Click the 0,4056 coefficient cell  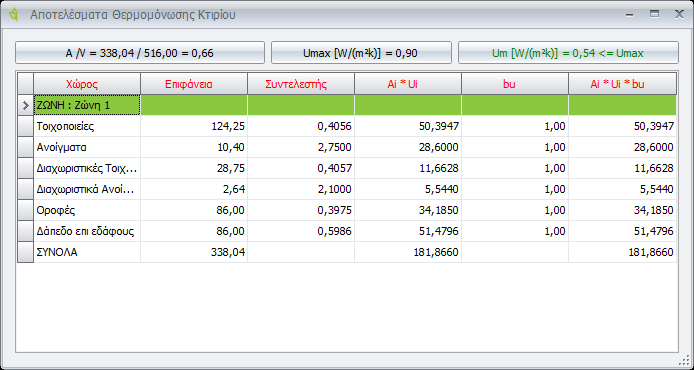301,127
